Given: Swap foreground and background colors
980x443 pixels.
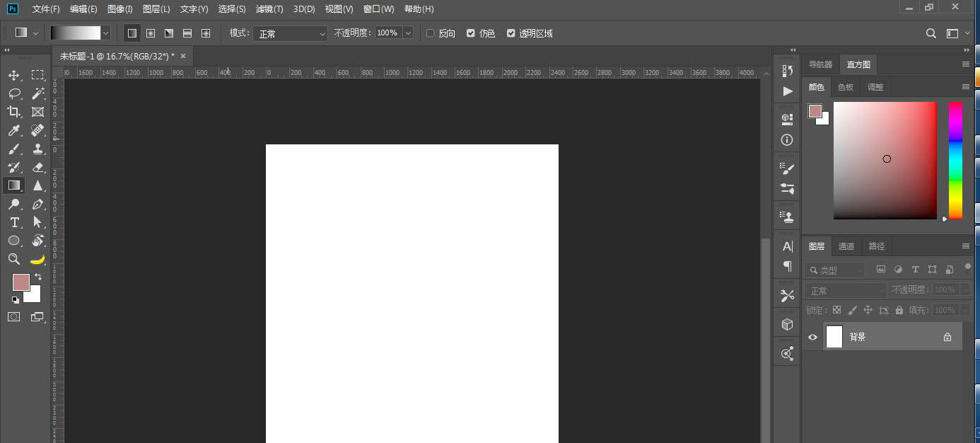Looking at the screenshot, I should pos(38,277).
